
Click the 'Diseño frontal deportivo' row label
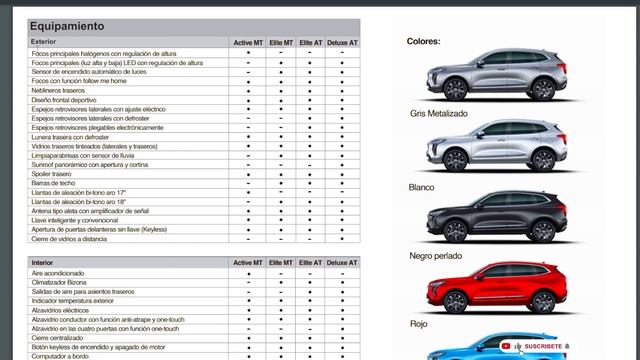pyautogui.click(x=64, y=100)
